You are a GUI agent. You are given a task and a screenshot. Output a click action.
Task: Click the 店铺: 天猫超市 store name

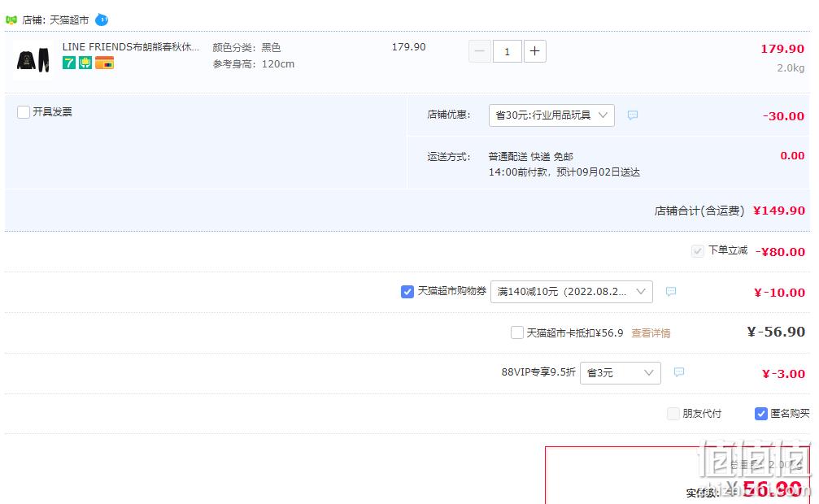(55, 20)
